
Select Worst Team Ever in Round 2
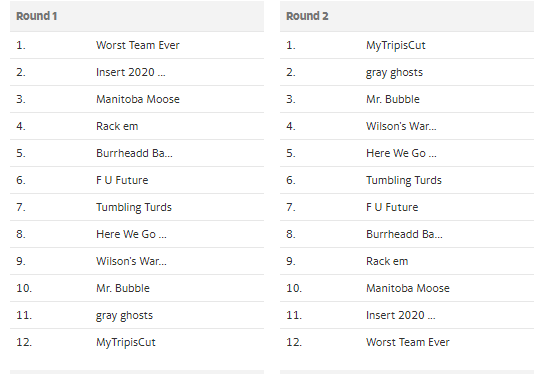pos(408,342)
